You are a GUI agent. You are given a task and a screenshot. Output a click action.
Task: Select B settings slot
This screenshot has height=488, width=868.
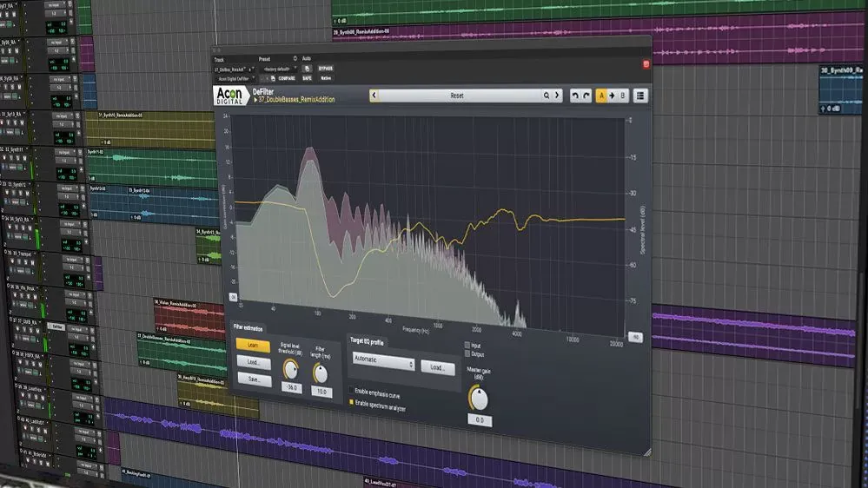tap(623, 96)
